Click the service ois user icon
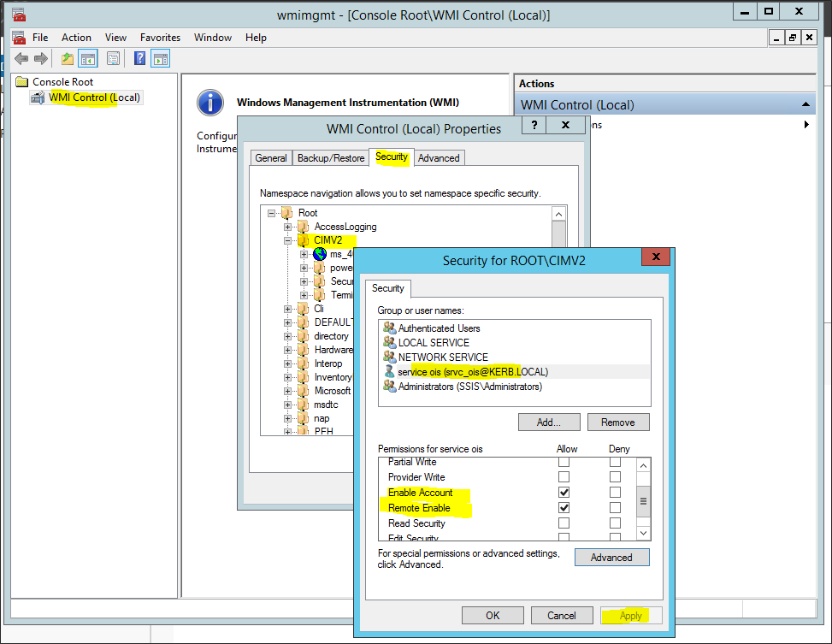The height and width of the screenshot is (644, 832). click(x=389, y=372)
